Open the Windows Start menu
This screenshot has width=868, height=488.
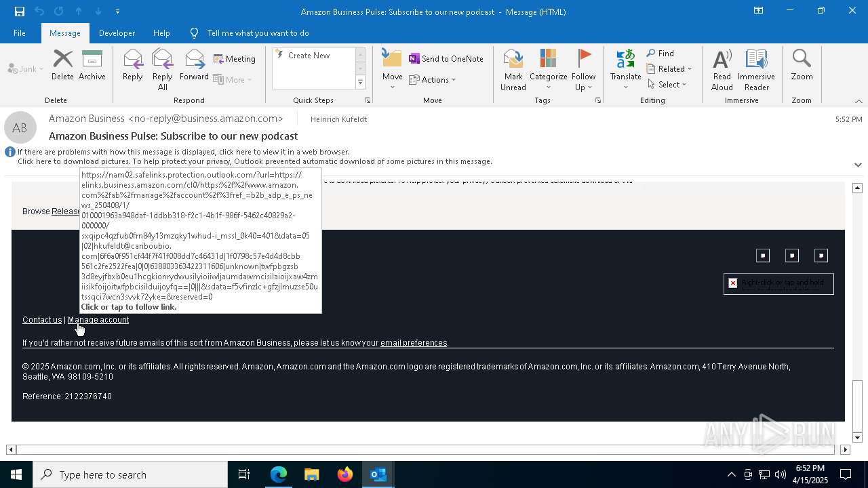pos(16,474)
